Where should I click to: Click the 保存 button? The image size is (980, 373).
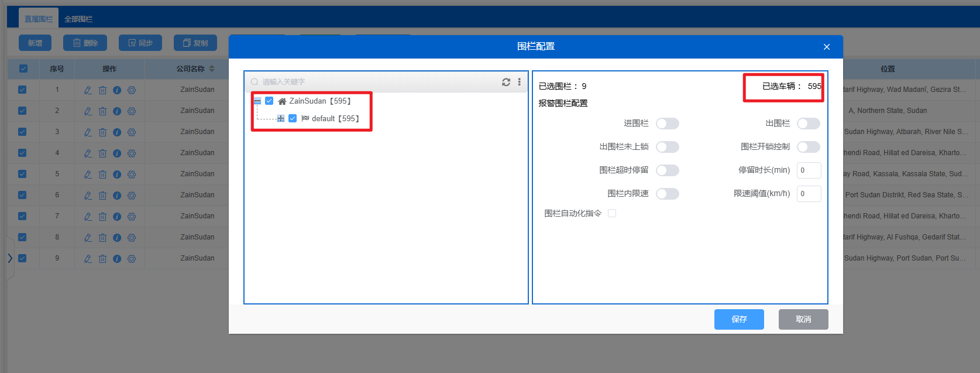click(739, 319)
